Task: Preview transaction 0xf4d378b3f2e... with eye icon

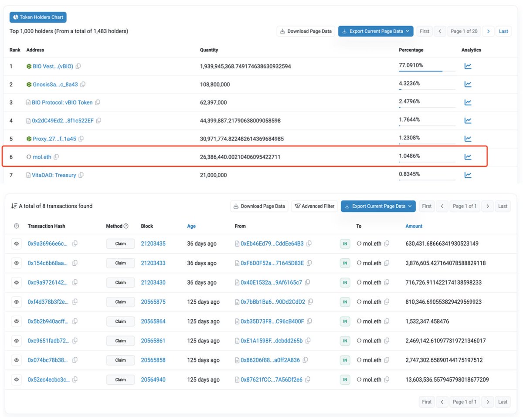Action: pyautogui.click(x=17, y=302)
